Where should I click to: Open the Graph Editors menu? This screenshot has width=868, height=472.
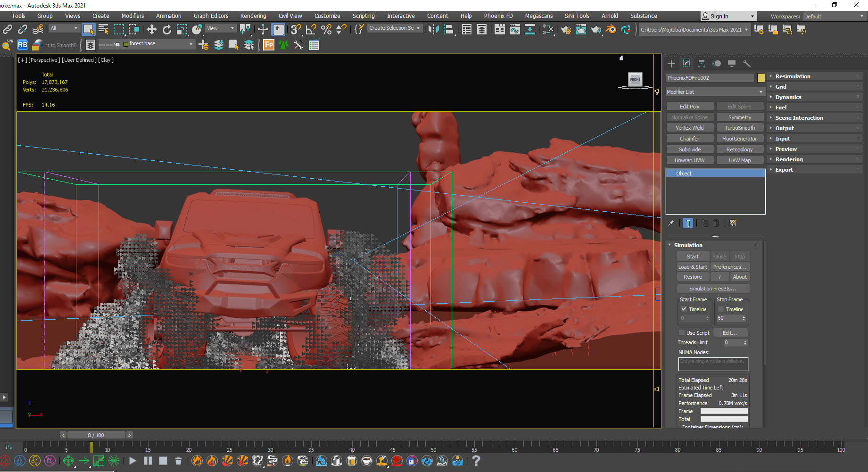pyautogui.click(x=211, y=16)
